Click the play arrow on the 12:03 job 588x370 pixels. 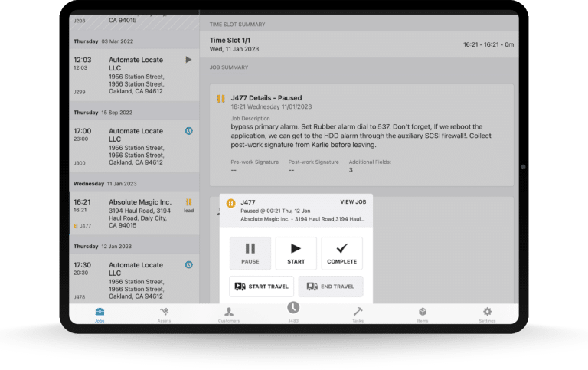point(188,59)
